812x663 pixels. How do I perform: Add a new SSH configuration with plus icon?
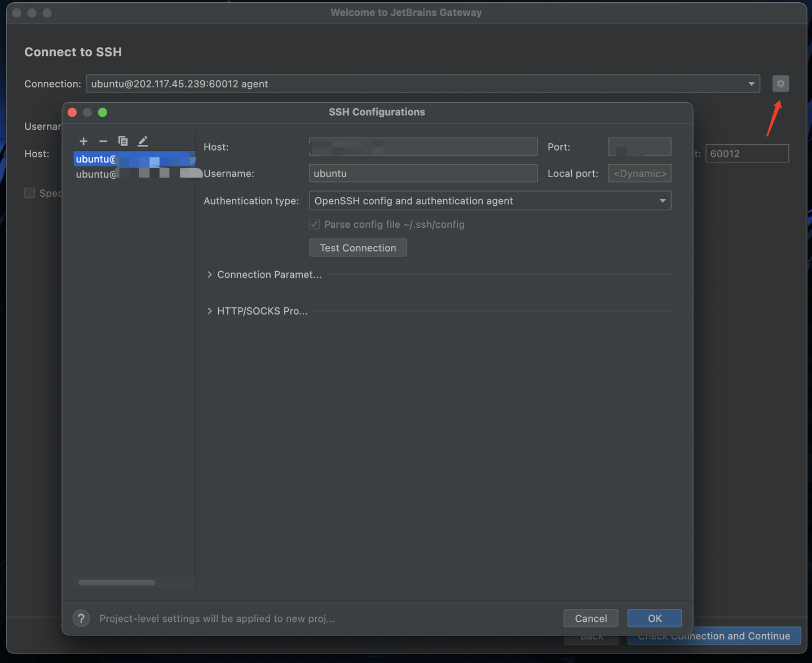83,141
